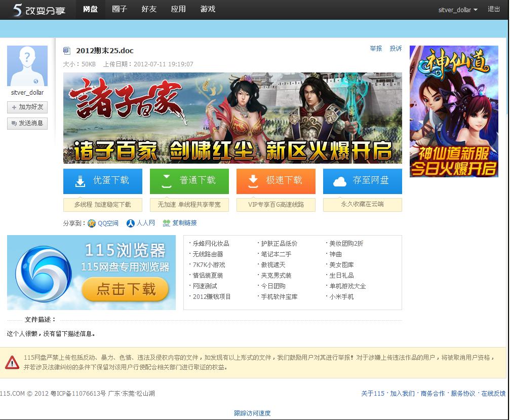The height and width of the screenshot is (420, 510).
Task: Open 加入我们 footer link
Action: tap(402, 394)
